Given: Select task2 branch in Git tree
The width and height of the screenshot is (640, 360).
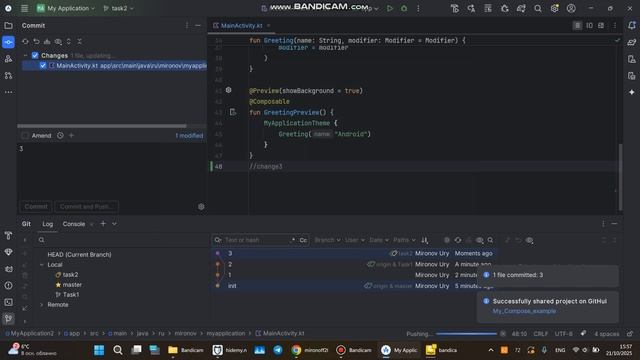Looking at the screenshot, I should (x=70, y=275).
